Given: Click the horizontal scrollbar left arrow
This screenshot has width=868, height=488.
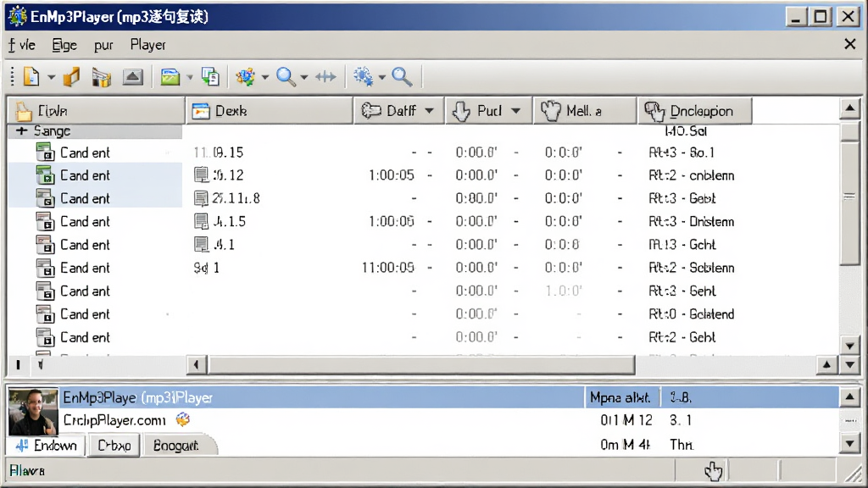Looking at the screenshot, I should (196, 364).
